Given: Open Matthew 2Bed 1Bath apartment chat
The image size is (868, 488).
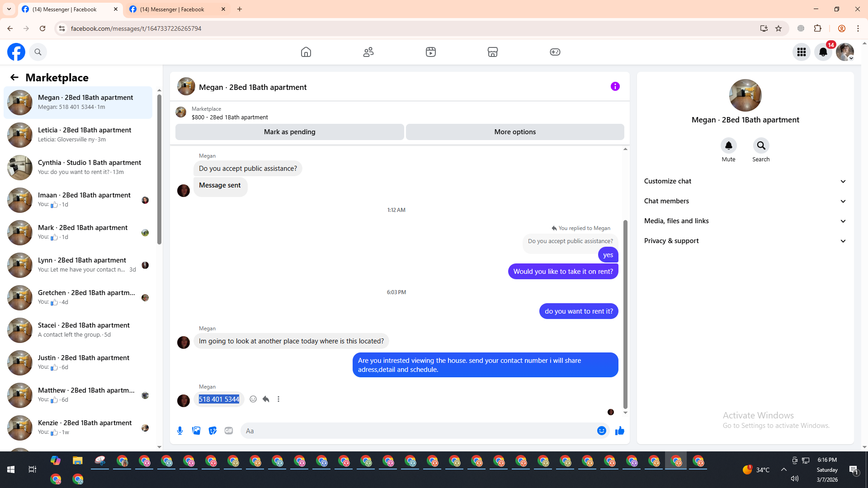Looking at the screenshot, I should (x=78, y=395).
